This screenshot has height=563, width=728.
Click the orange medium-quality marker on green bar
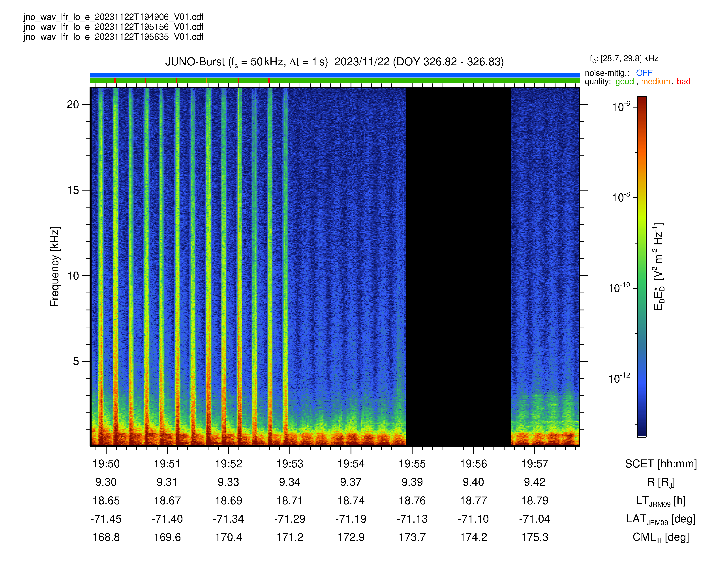207,80
